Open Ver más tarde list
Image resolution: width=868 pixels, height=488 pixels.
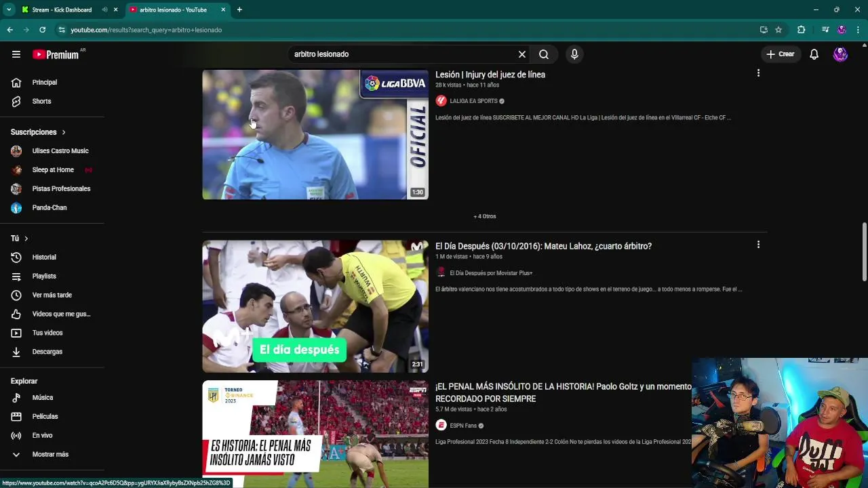pos(52,295)
